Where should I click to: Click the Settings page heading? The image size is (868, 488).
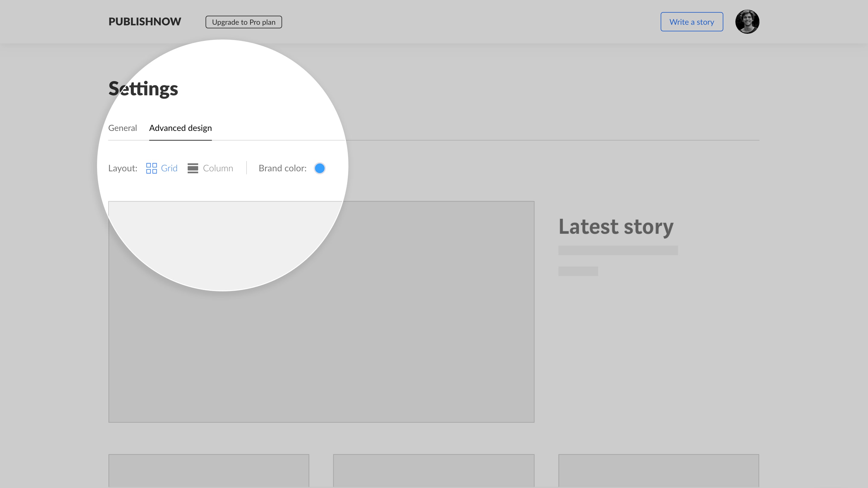coord(143,89)
